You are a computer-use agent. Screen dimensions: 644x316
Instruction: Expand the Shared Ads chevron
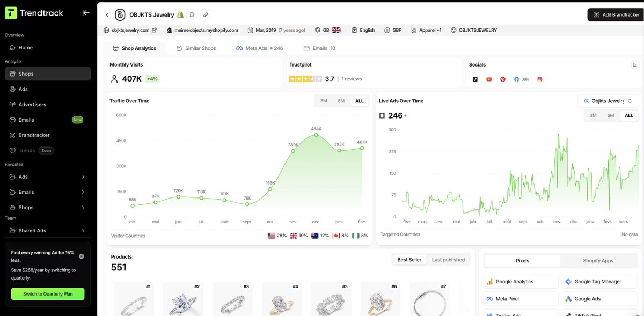83,231
